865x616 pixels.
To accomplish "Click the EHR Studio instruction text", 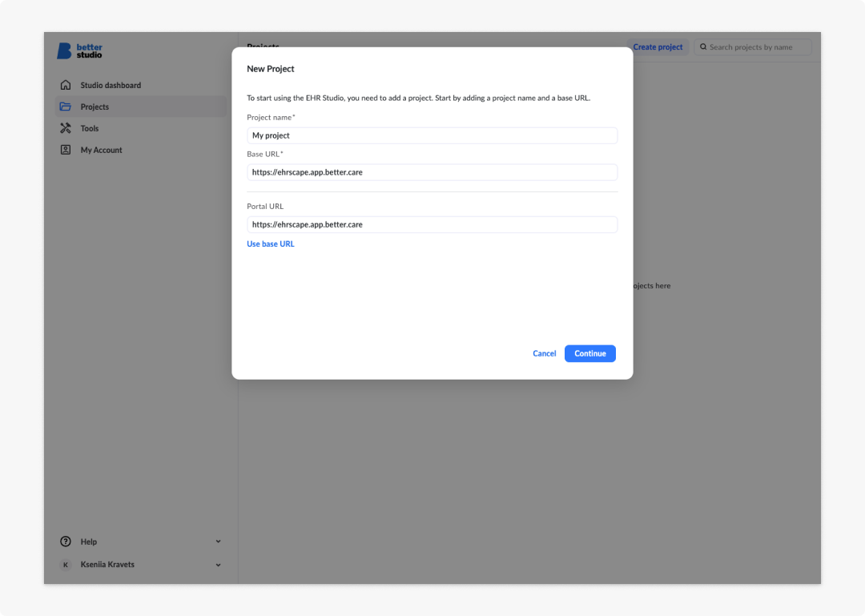I will pyautogui.click(x=418, y=98).
